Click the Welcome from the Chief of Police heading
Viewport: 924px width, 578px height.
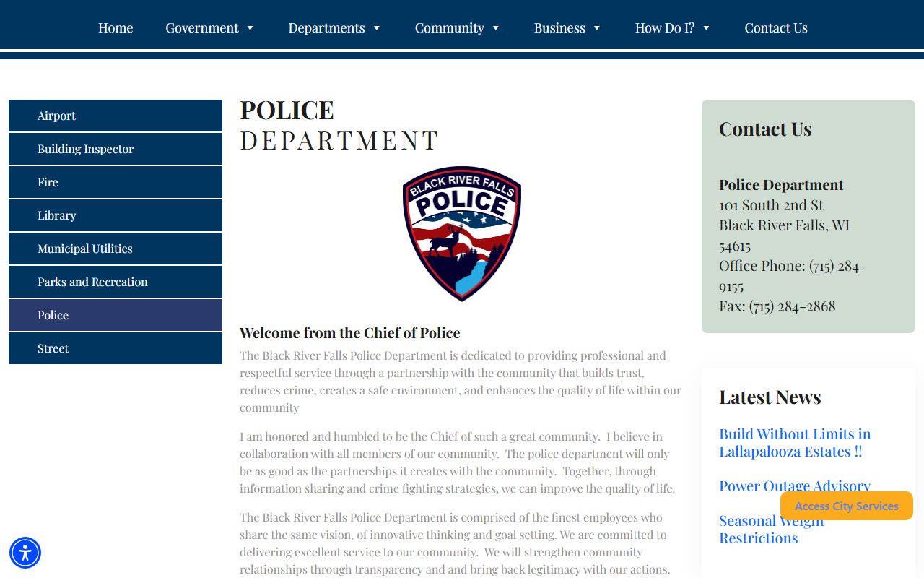click(350, 333)
